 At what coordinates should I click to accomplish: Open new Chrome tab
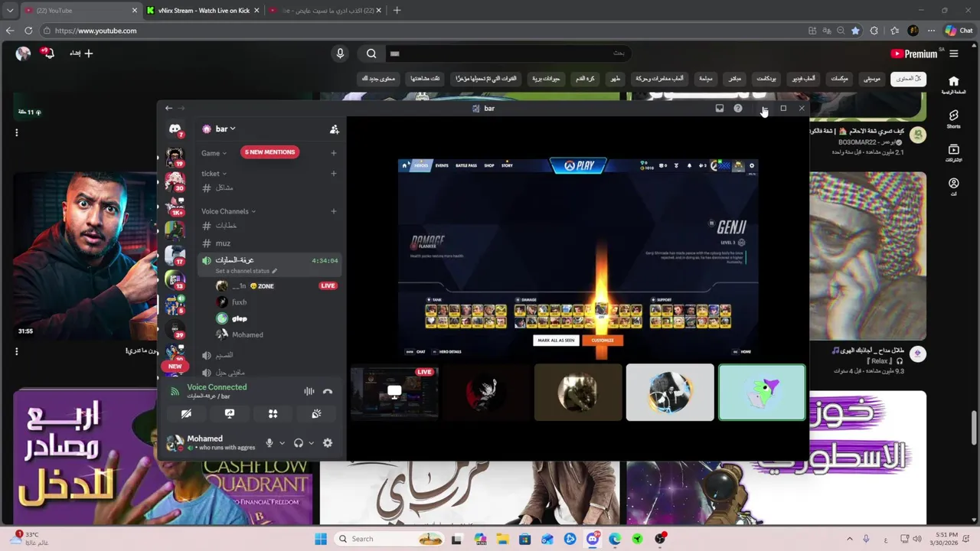click(397, 11)
